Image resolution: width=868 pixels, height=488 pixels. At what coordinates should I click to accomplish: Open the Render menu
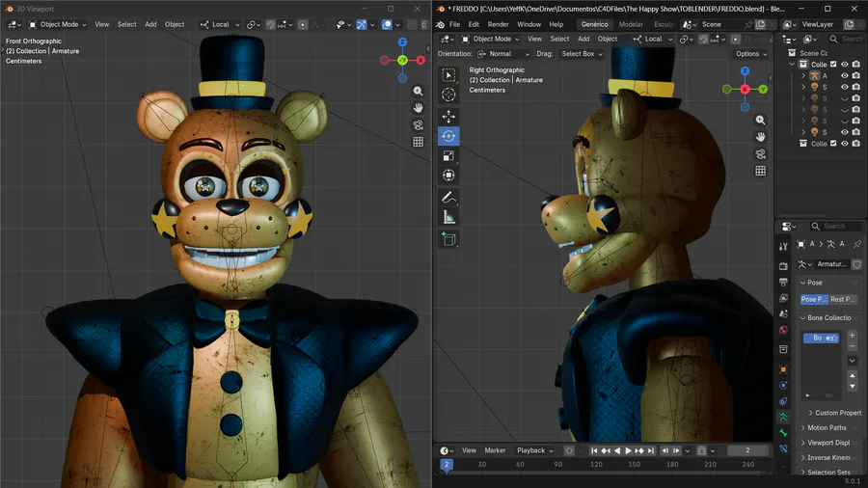point(499,24)
